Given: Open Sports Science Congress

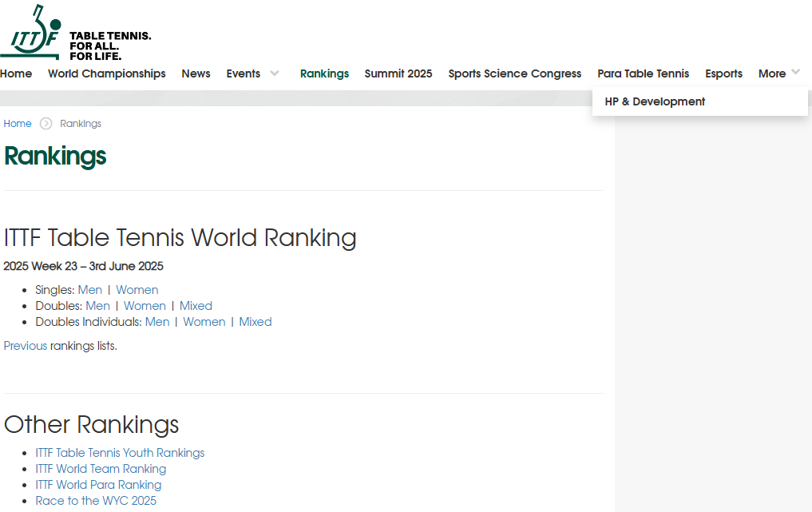Looking at the screenshot, I should (515, 73).
